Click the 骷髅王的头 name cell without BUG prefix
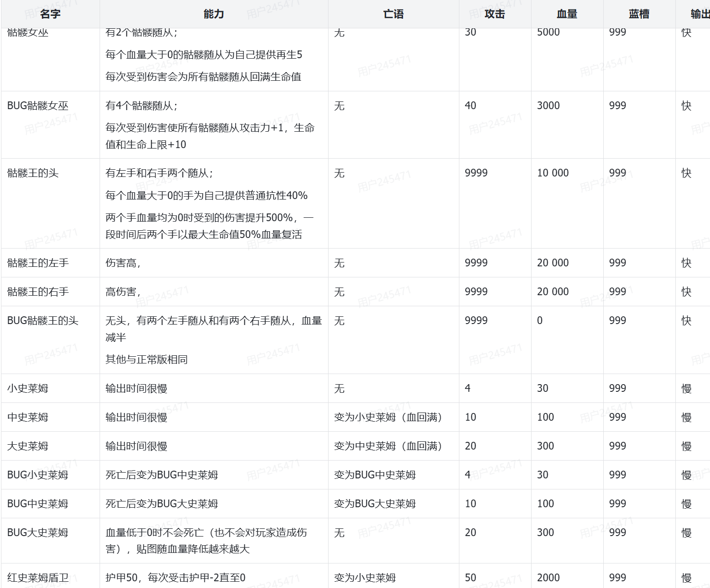Screen dimensions: 710x588 coord(33,173)
